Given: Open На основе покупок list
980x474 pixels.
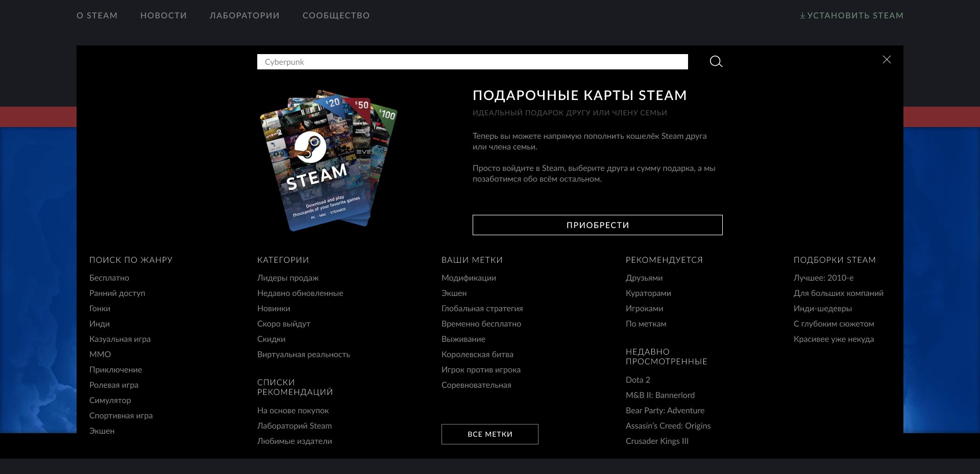Looking at the screenshot, I should [x=293, y=411].
